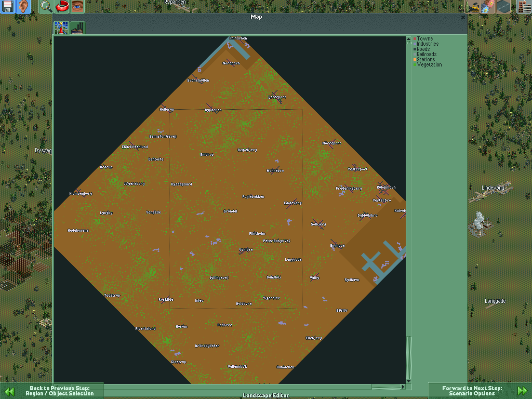Click the magnifying glass zoom icon

[46, 6]
